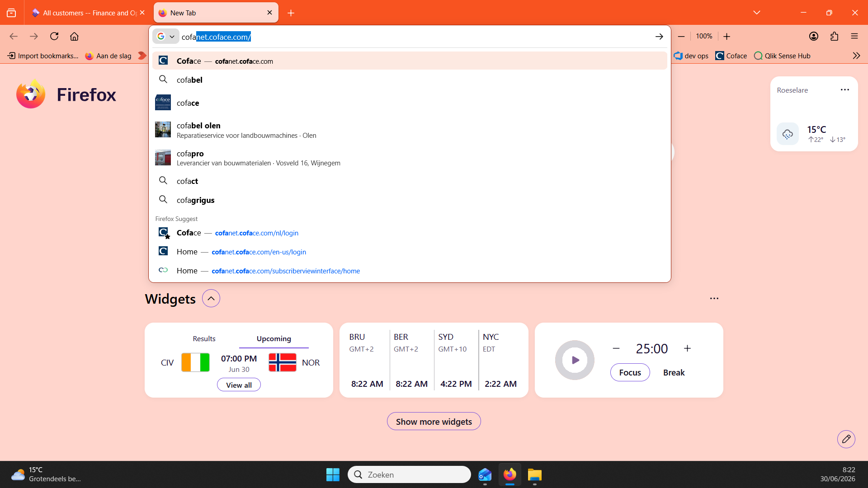868x488 pixels.
Task: Click Show more widgets button
Action: pyautogui.click(x=434, y=421)
